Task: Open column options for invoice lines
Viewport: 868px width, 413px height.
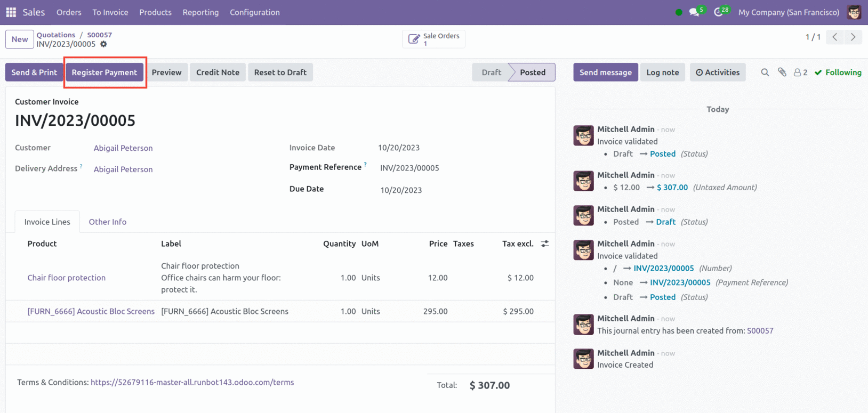Action: click(544, 244)
